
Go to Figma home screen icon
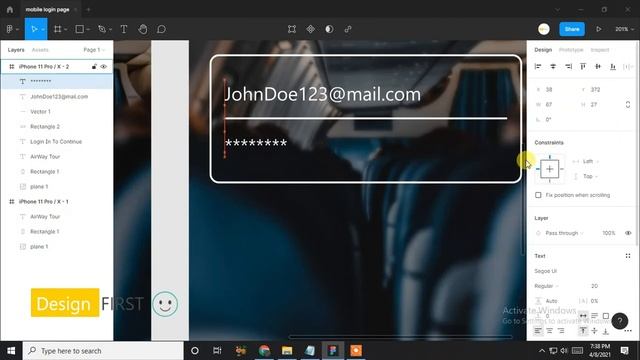pyautogui.click(x=10, y=9)
